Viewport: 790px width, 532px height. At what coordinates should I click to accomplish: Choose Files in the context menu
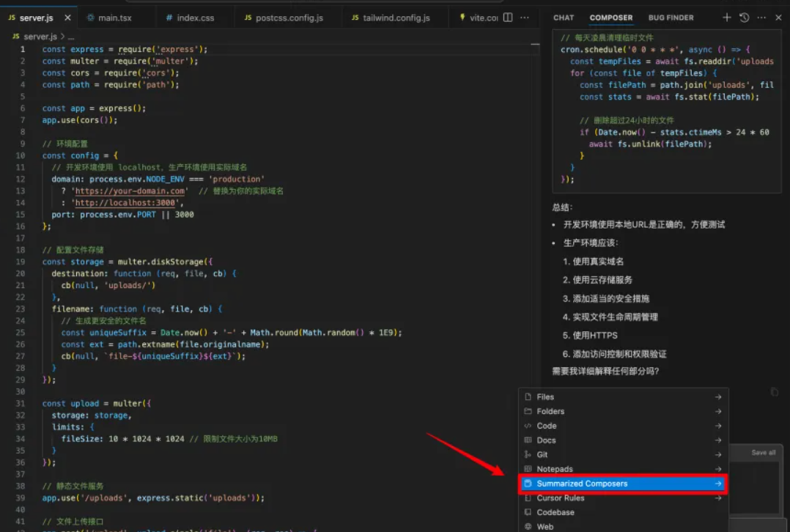click(x=623, y=397)
